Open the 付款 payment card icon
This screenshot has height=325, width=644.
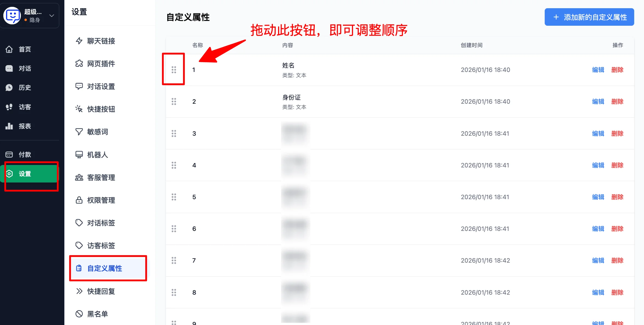tap(9, 155)
